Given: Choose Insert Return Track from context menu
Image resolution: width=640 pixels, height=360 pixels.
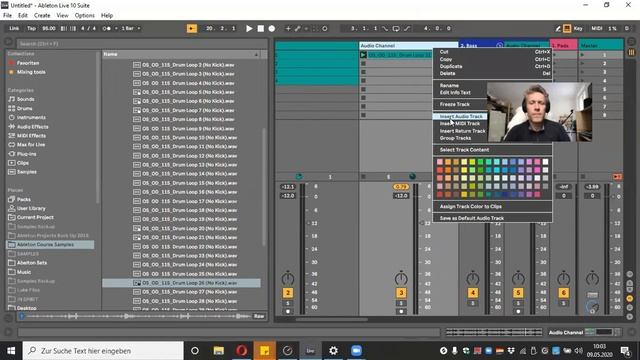Looking at the screenshot, I should tap(462, 131).
